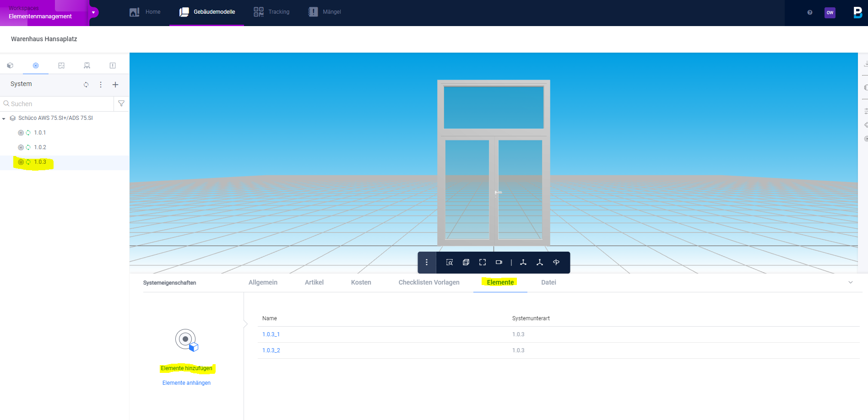Viewport: 868px width, 420px height.
Task: Click the Systemeigenschaften heading
Action: coord(169,283)
